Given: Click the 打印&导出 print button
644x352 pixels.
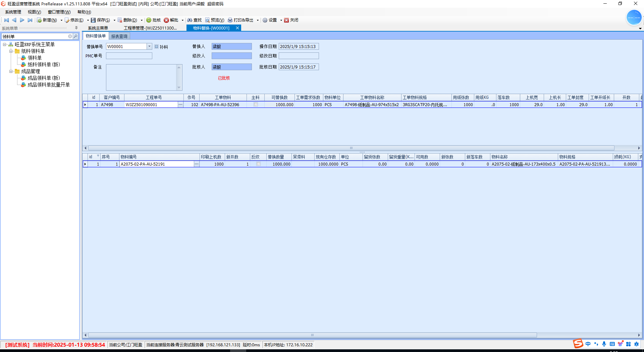Looking at the screenshot, I should [240, 20].
